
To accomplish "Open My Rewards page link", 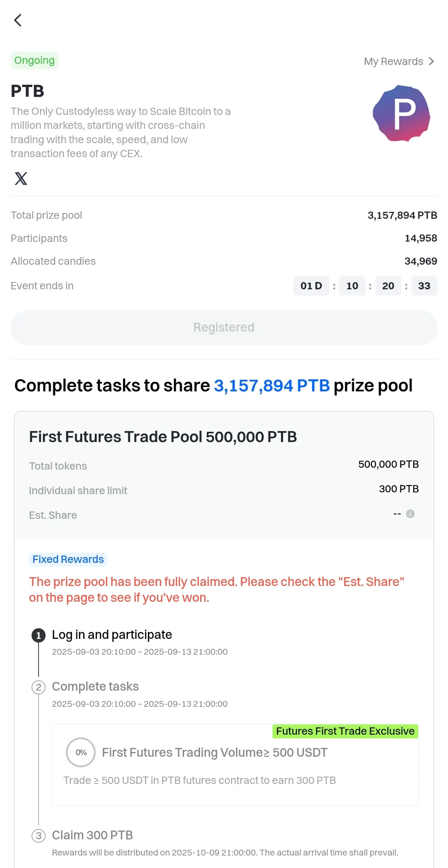I will tap(400, 61).
